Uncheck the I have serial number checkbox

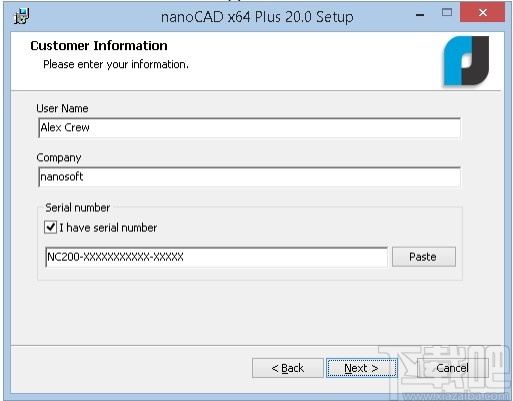click(x=50, y=228)
